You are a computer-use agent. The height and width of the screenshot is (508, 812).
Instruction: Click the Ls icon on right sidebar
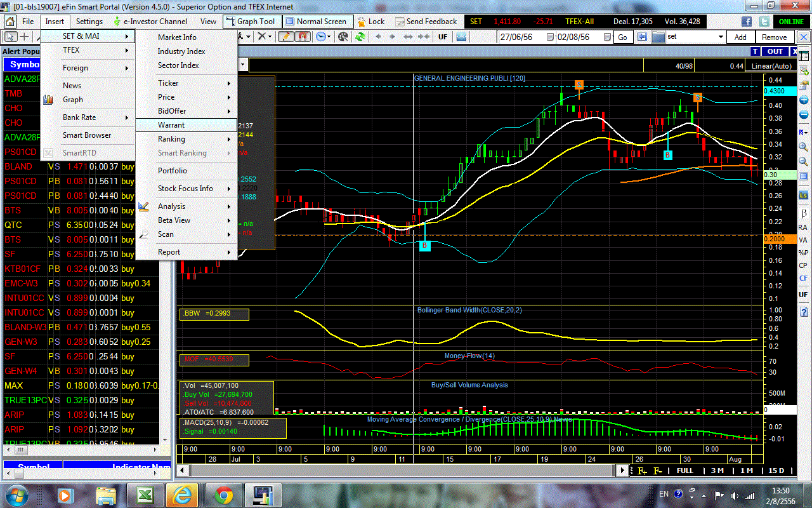pos(803,196)
